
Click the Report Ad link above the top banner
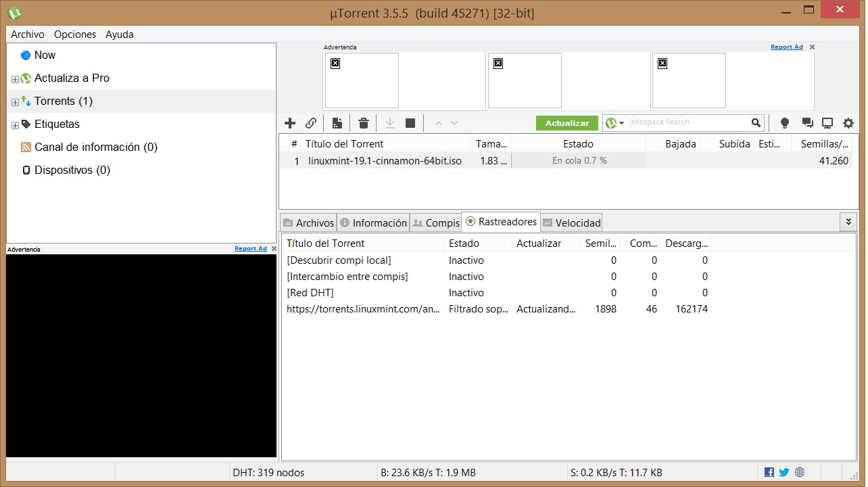click(786, 47)
